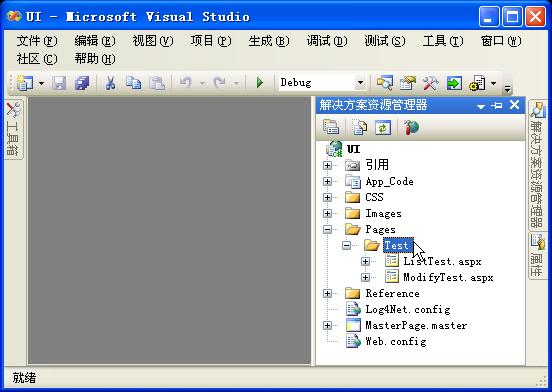
Task: Open the 工具(T) menu
Action: pos(443,41)
